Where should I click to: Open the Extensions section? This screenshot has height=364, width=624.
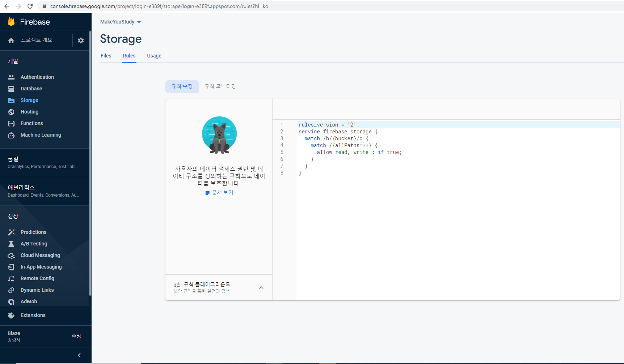pos(33,315)
